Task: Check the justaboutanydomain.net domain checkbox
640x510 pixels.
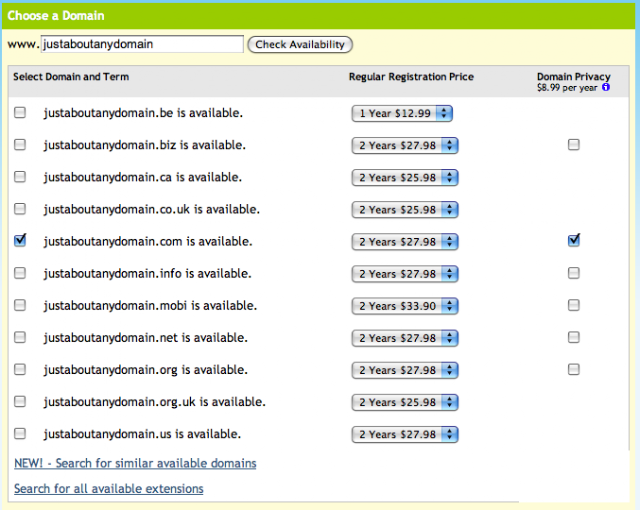Action: pos(20,337)
